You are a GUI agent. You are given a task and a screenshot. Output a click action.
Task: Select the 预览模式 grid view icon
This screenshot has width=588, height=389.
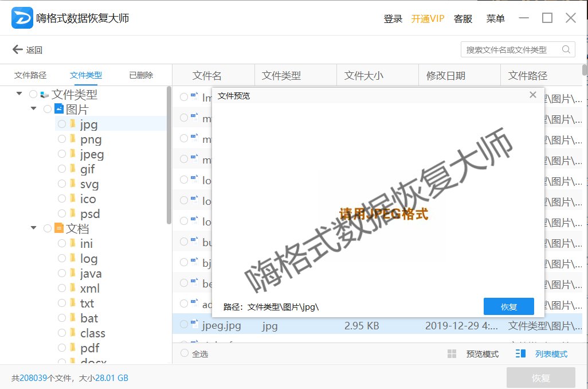click(451, 353)
